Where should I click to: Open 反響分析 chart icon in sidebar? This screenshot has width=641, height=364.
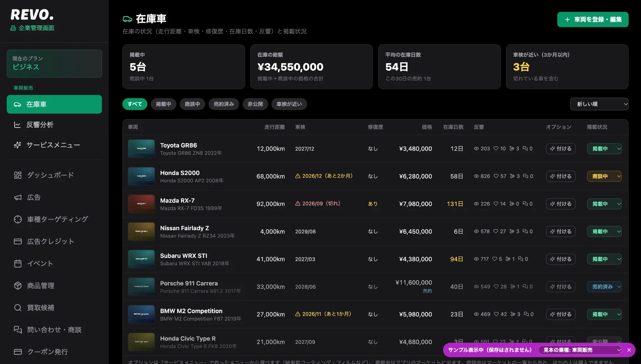[17, 125]
